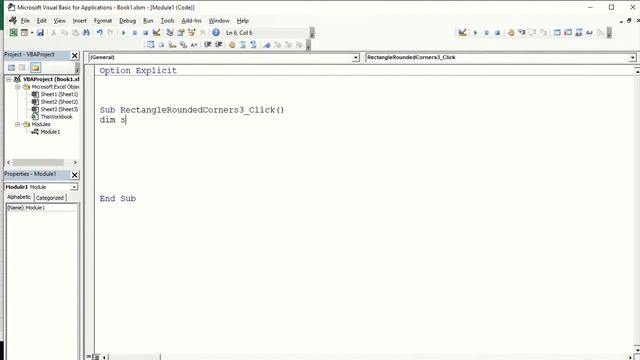Run Sub using the Debug toolbar play button
Screen dimensions: 640x360
click(475, 33)
